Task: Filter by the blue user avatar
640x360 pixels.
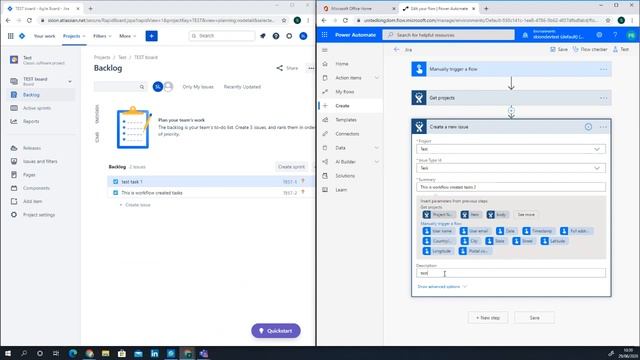Action: coord(158,87)
